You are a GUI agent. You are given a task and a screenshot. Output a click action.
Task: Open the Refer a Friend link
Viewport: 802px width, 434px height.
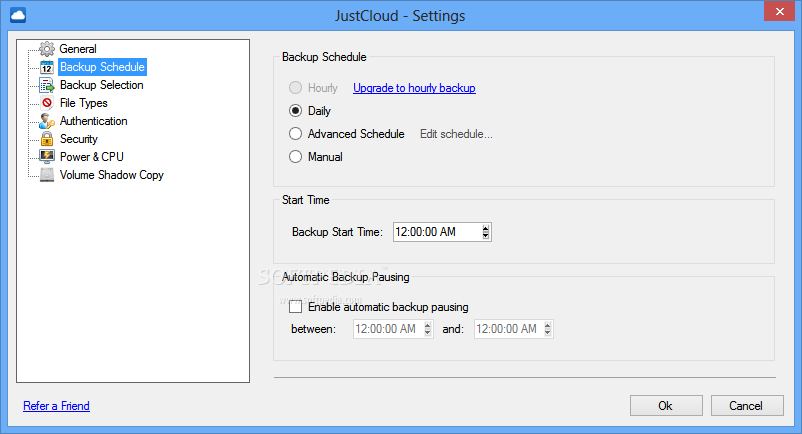(56, 406)
